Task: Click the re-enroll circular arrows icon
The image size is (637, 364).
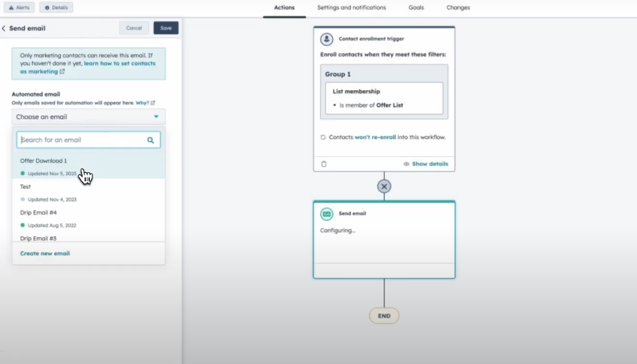Action: 323,137
